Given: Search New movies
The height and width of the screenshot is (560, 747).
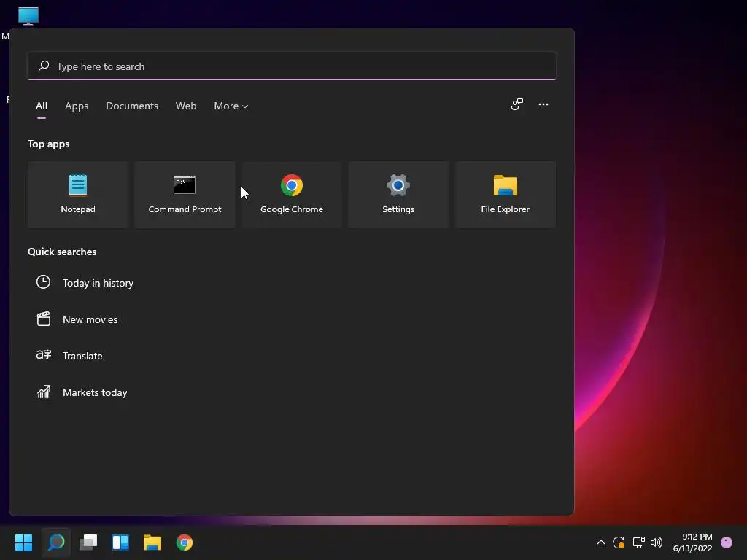Looking at the screenshot, I should tap(90, 319).
